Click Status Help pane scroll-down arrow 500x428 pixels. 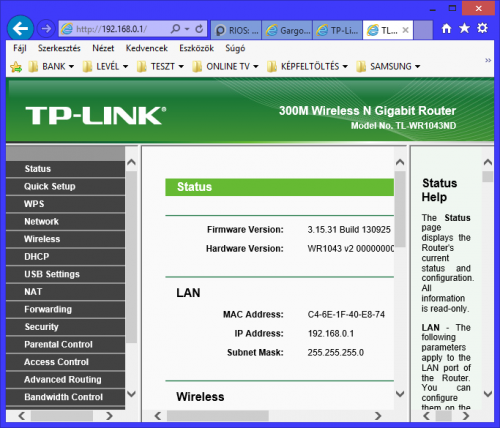click(x=488, y=394)
